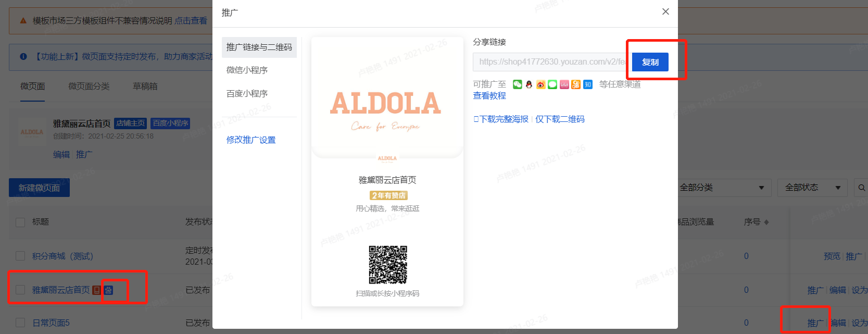Click the orange Kuaishou channel icon
868x334 pixels.
click(576, 84)
